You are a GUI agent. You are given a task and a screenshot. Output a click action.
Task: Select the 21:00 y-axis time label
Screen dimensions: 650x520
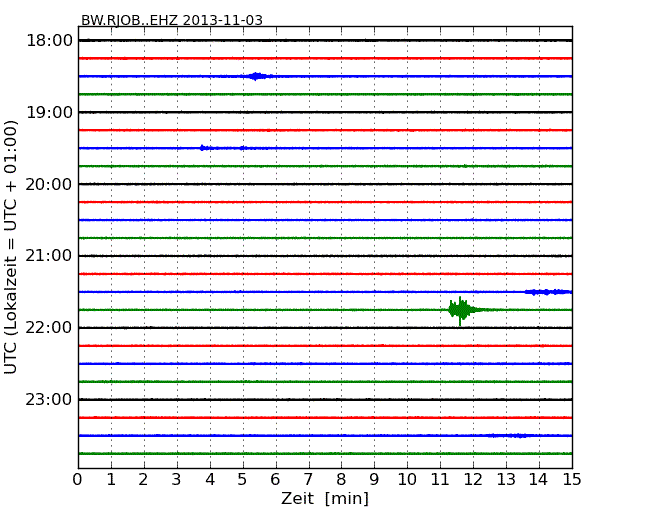pos(49,256)
